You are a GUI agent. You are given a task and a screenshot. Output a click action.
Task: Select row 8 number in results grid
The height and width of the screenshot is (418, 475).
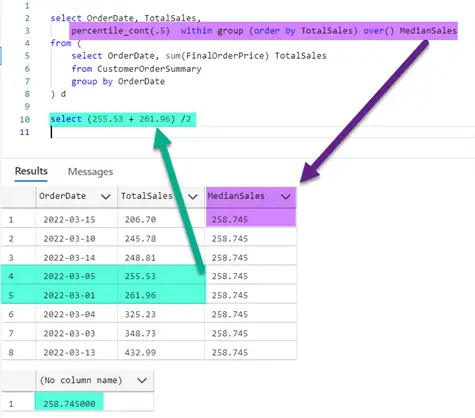(11, 352)
